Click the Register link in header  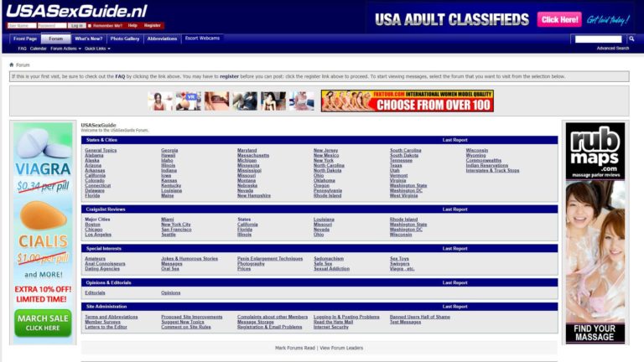tap(152, 25)
